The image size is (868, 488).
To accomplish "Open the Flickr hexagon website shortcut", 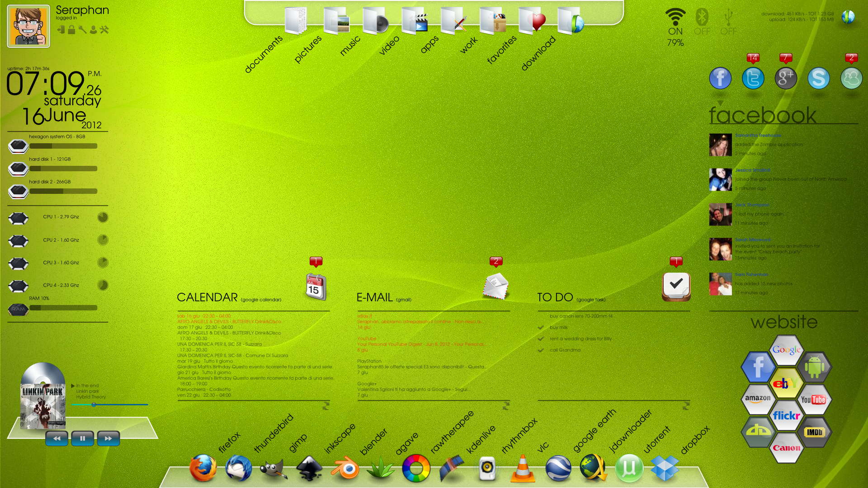I will 786,416.
